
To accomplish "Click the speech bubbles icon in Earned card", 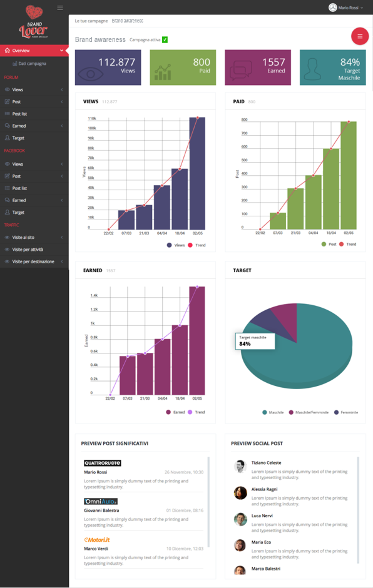I will click(x=240, y=70).
